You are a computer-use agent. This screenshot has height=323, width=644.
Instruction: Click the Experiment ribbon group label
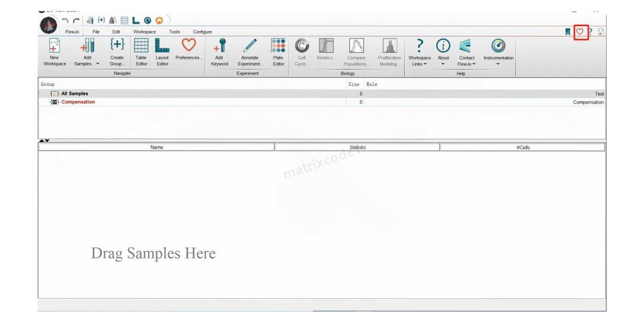pos(248,73)
